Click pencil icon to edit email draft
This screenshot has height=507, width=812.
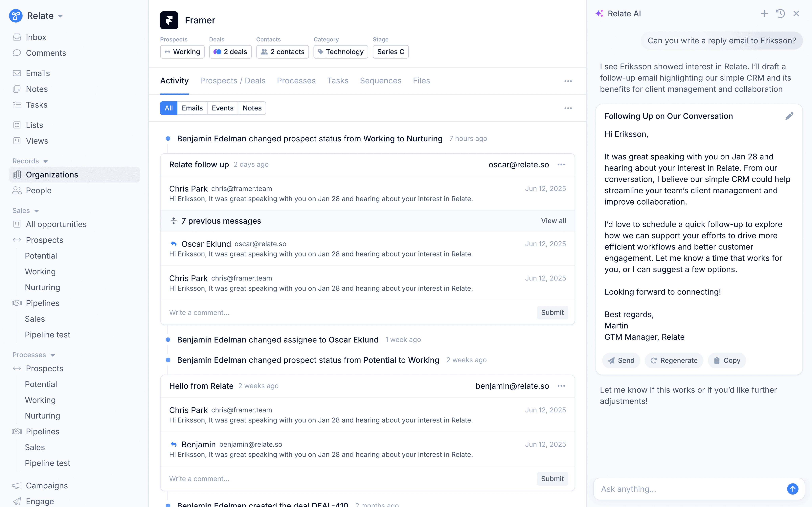(789, 116)
